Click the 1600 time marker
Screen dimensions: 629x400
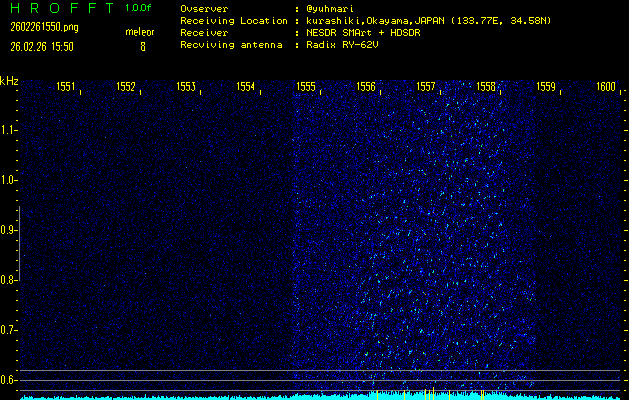coord(606,87)
